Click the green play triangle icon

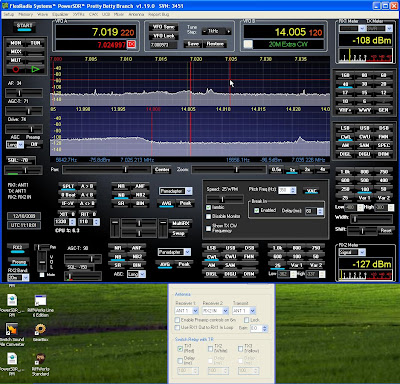tap(35, 69)
